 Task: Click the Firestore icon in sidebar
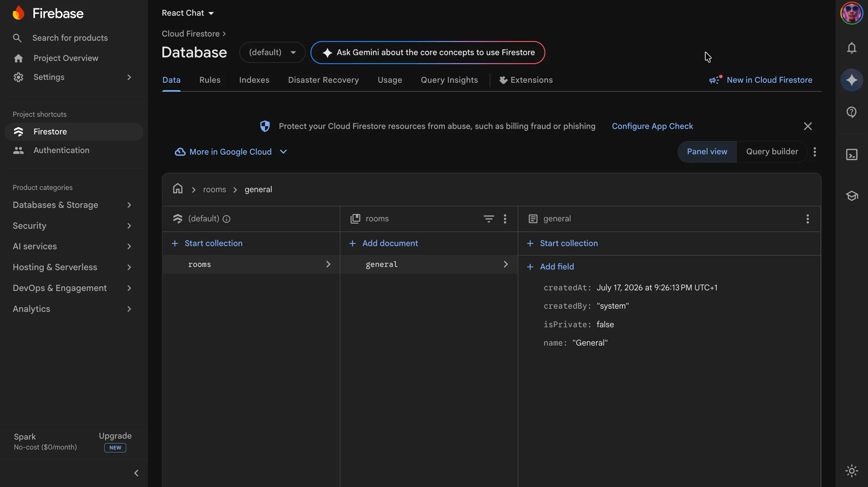(x=18, y=132)
